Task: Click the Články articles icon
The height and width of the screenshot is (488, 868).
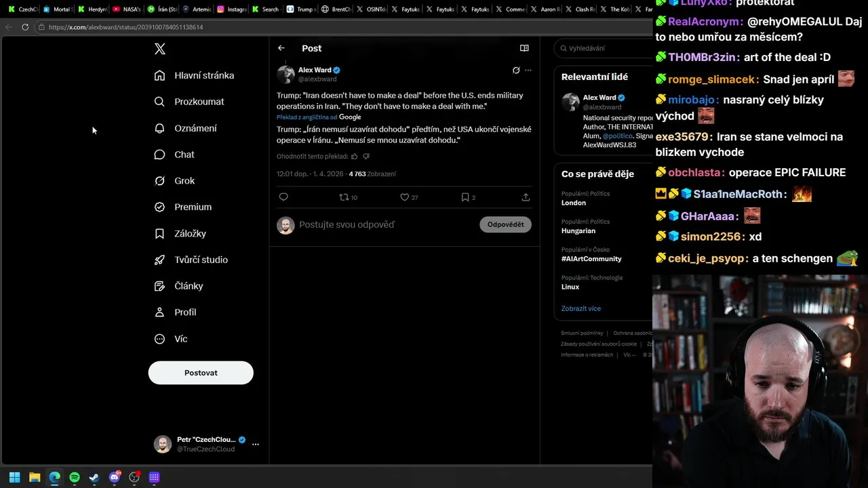Action: point(159,286)
